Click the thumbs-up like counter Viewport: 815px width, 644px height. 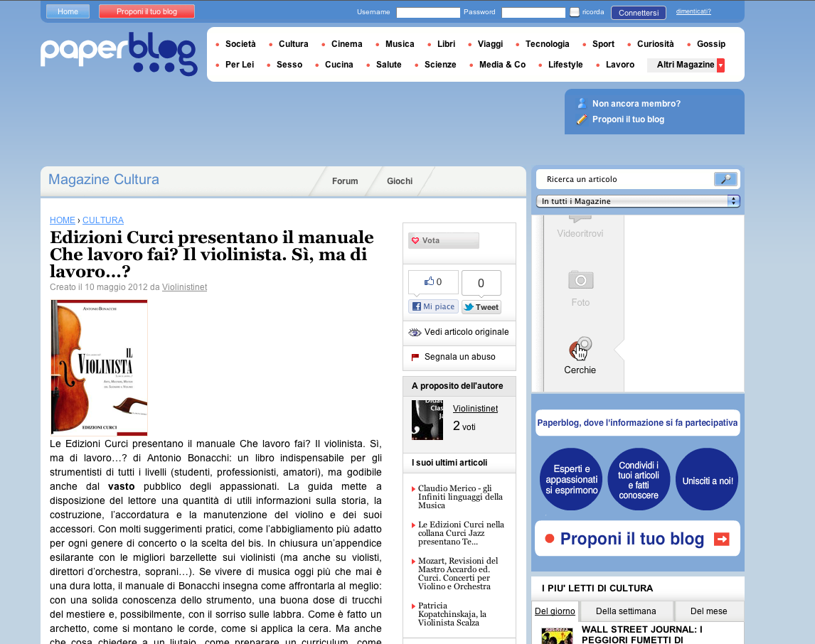434,282
